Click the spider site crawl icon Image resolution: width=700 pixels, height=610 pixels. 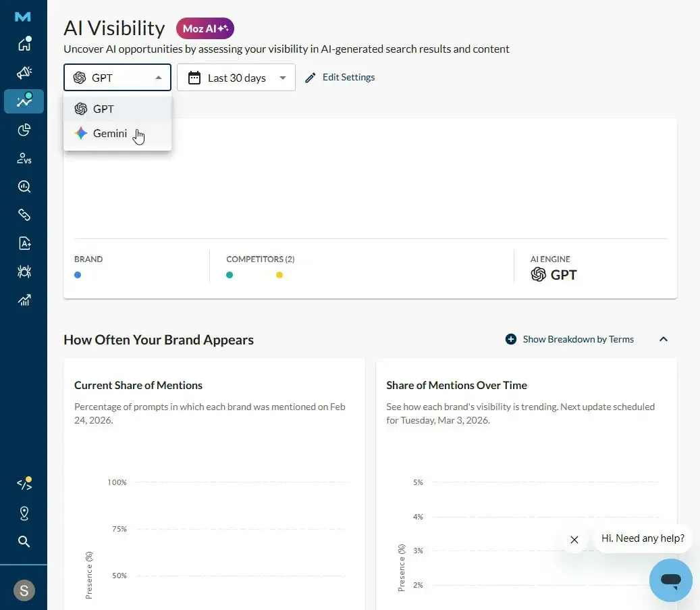pos(24,272)
